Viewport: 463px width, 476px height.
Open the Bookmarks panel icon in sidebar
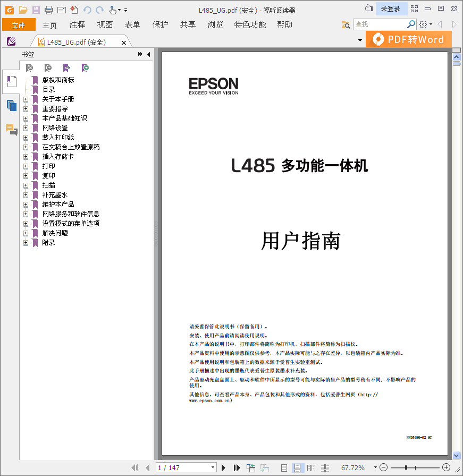coord(12,82)
